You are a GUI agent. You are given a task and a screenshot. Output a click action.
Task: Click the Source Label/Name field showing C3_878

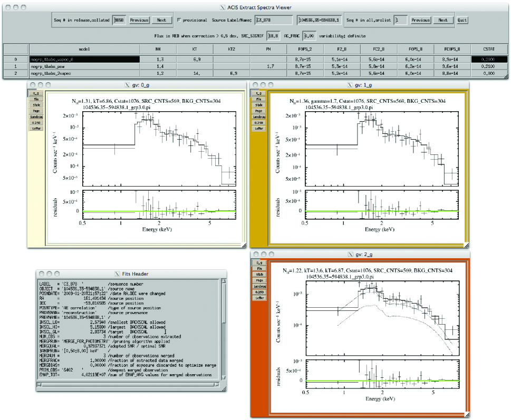tap(273, 20)
